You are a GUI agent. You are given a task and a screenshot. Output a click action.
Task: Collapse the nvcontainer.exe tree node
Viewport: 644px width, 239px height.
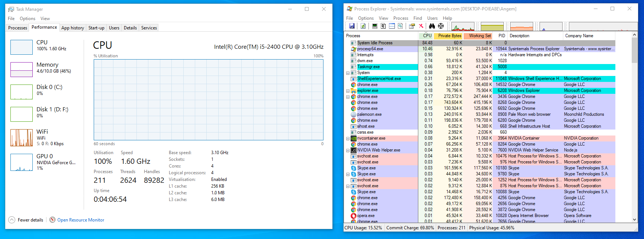(x=348, y=138)
